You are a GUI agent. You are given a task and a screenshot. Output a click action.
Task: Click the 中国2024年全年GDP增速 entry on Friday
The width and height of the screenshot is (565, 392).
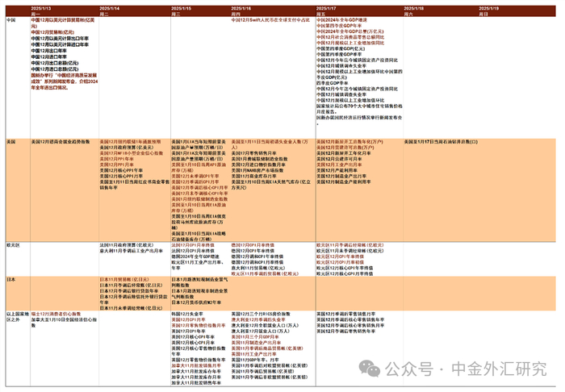tap(341, 20)
